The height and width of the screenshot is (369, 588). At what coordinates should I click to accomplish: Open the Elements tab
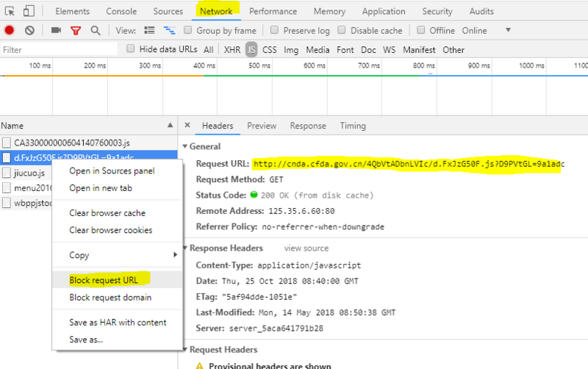coord(72,11)
